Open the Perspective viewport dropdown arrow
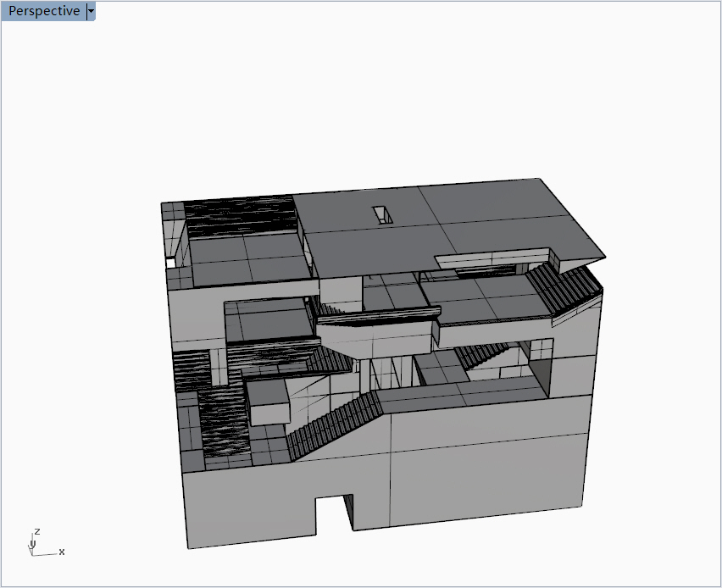Viewport: 722px width, 588px height. point(92,11)
